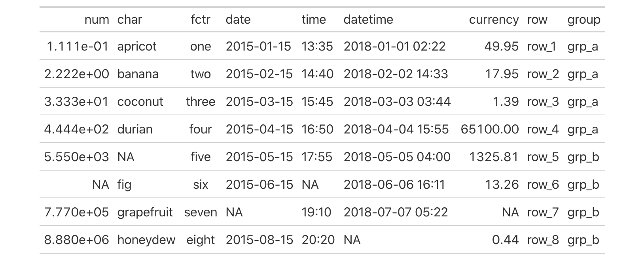
Task: Click the "apricot" cell
Action: point(137,47)
